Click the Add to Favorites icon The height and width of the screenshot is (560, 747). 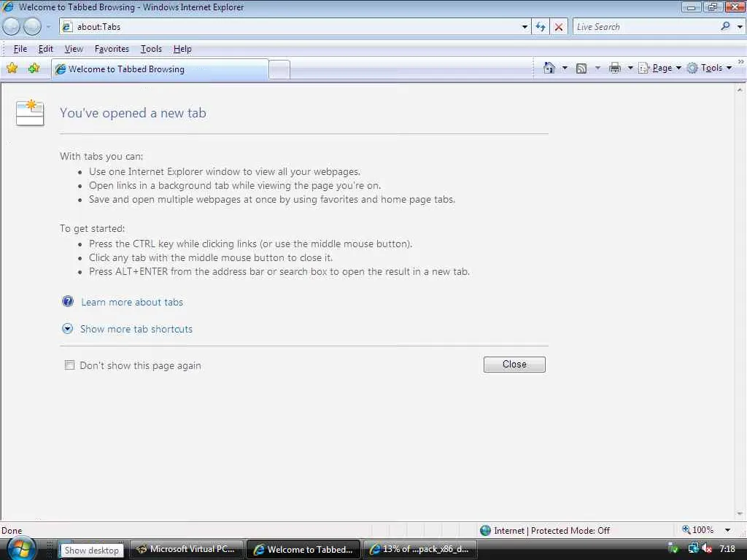(x=34, y=68)
